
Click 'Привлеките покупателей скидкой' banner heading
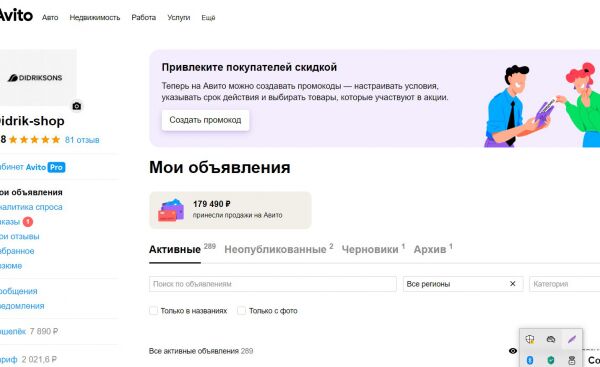[249, 67]
